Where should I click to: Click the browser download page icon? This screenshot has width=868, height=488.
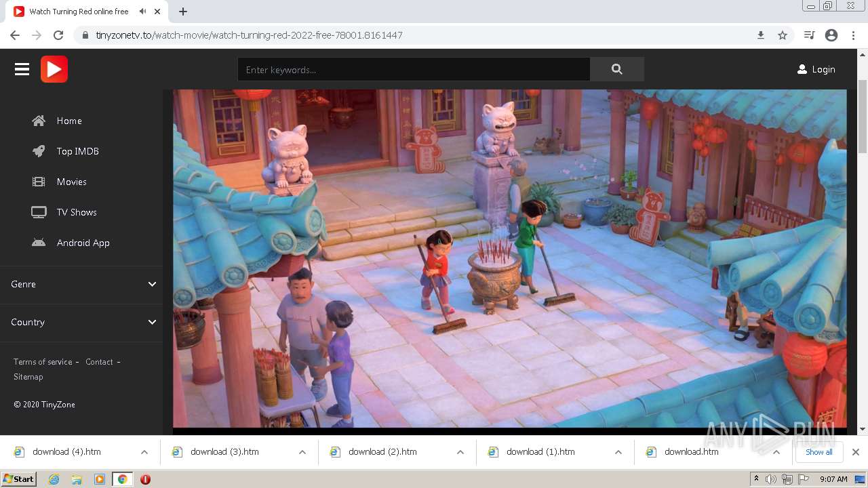coord(761,35)
